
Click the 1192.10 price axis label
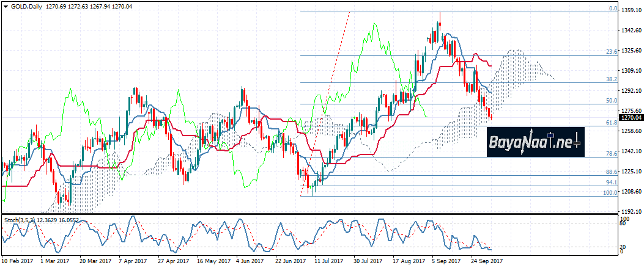click(631, 211)
